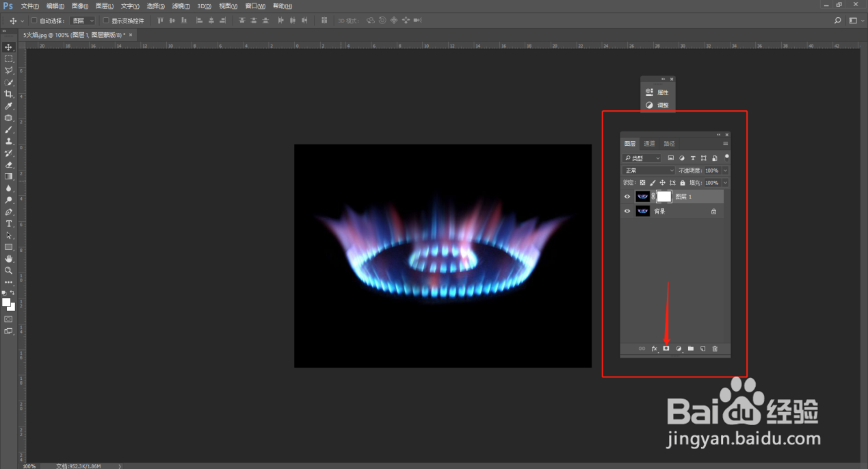Switch to the 通道 Channels tab

[648, 144]
